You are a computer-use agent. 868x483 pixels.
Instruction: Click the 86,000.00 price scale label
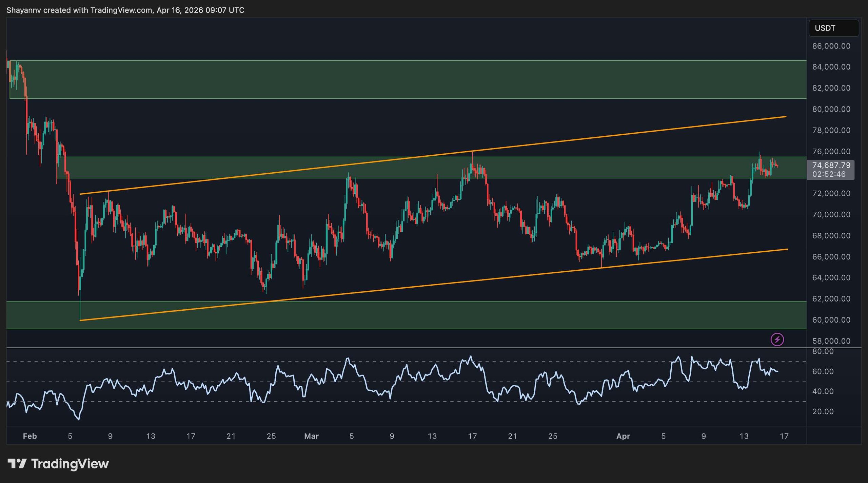831,46
